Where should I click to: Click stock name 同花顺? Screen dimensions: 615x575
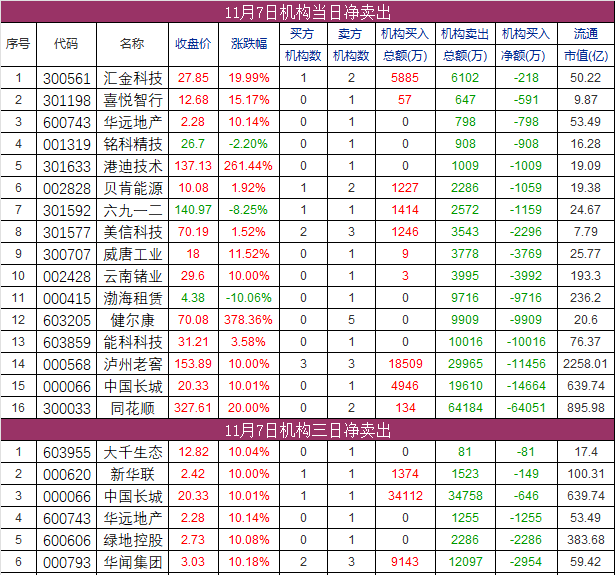point(133,408)
